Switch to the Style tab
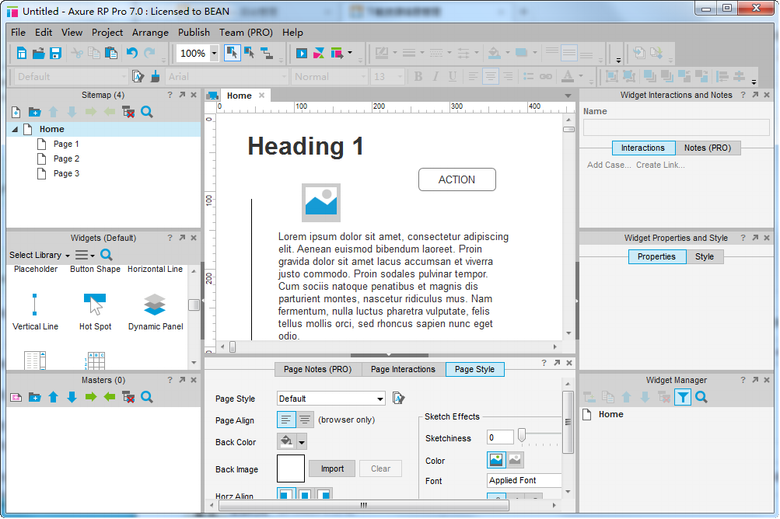Viewport: 780px width, 519px height. 704,257
